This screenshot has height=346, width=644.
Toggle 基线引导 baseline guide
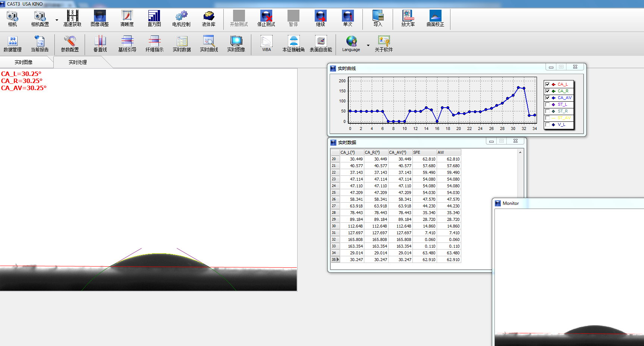pyautogui.click(x=127, y=44)
